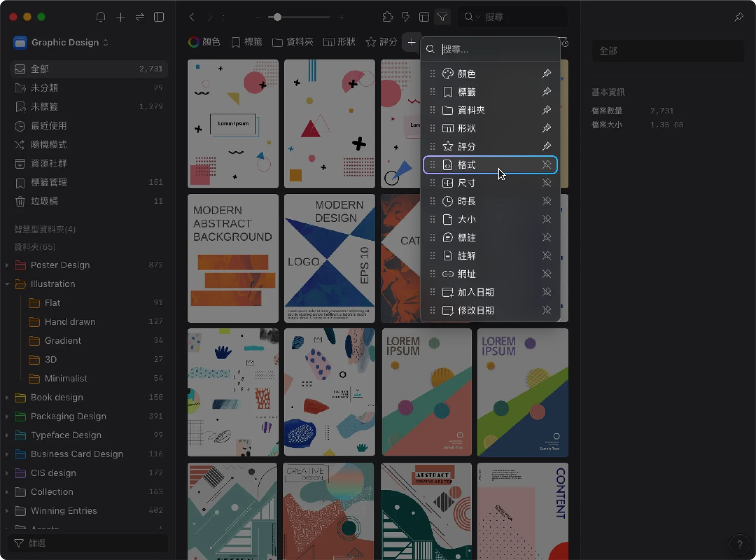Select 註解 in filter list

[x=490, y=256]
